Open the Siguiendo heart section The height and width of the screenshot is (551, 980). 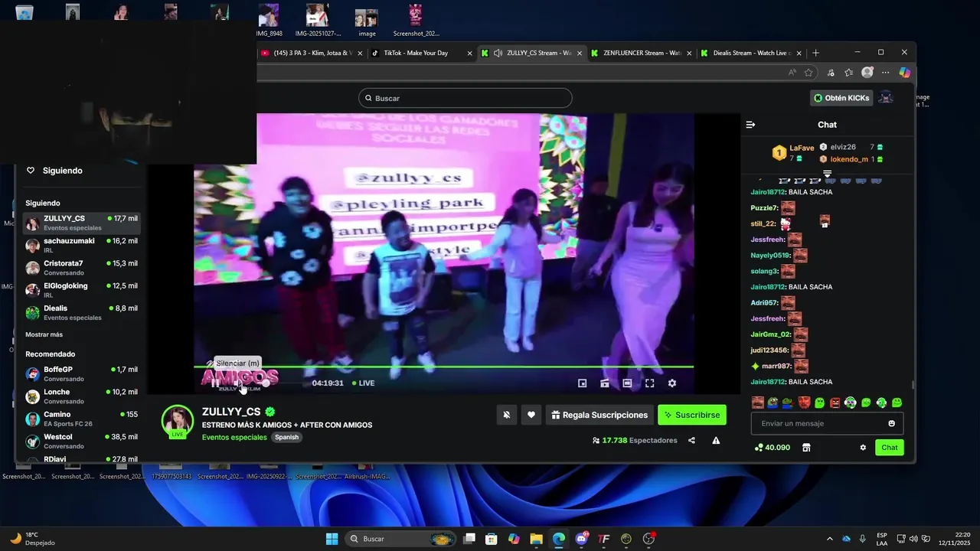coord(54,171)
